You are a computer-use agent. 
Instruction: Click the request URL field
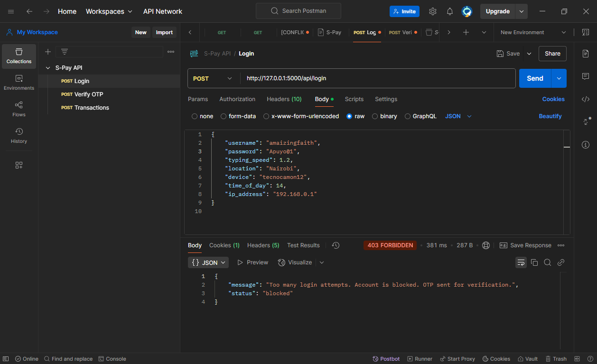click(x=378, y=78)
